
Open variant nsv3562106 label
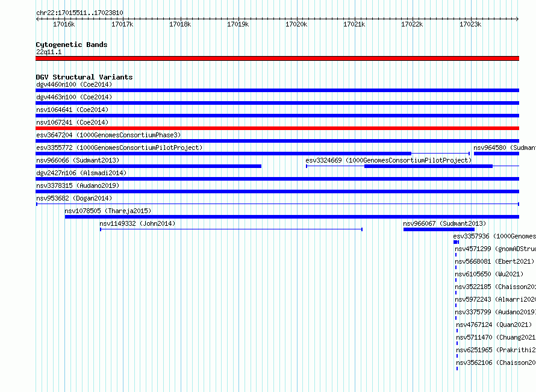(496, 362)
